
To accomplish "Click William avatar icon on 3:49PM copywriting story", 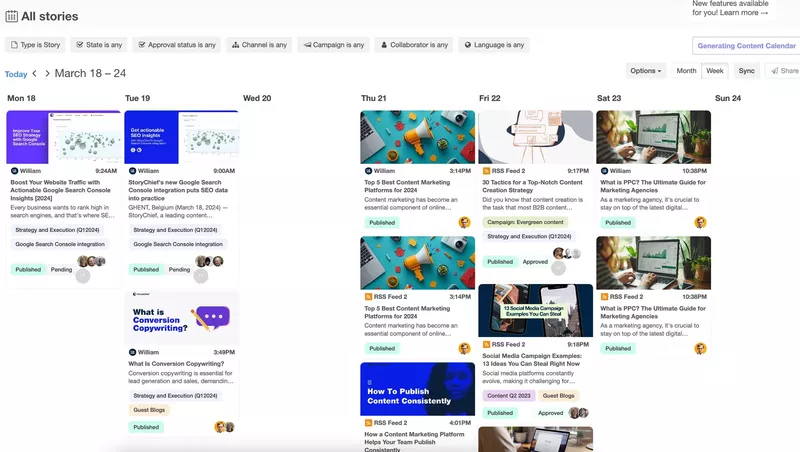I will pos(132,352).
